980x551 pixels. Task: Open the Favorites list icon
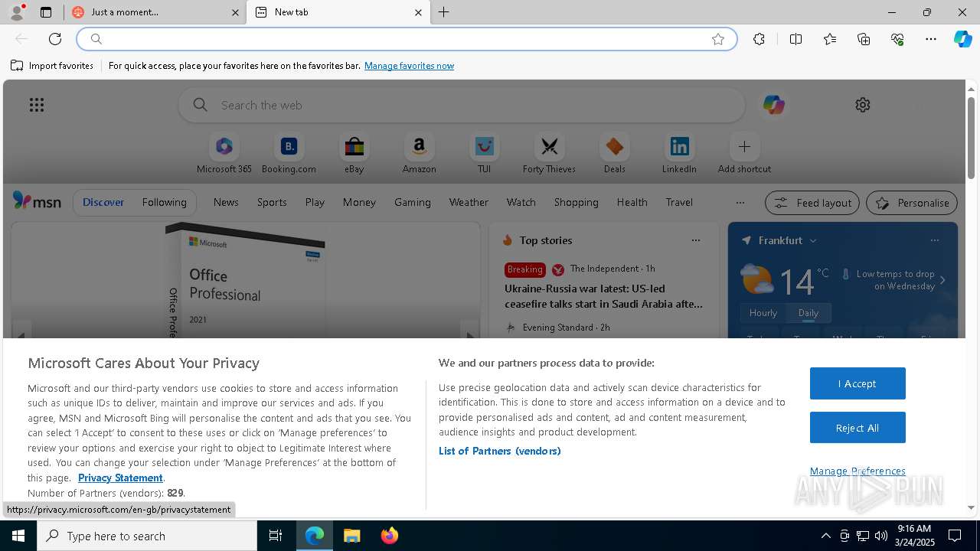[830, 39]
